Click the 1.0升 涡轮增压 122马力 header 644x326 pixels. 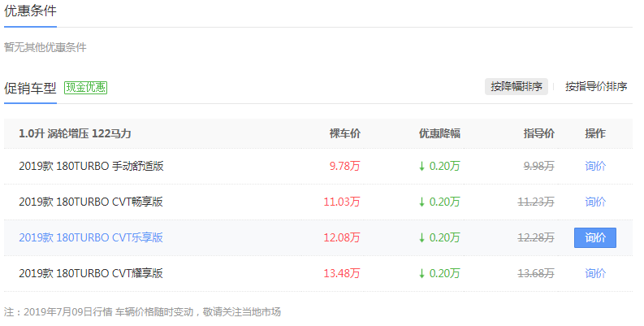click(x=75, y=133)
